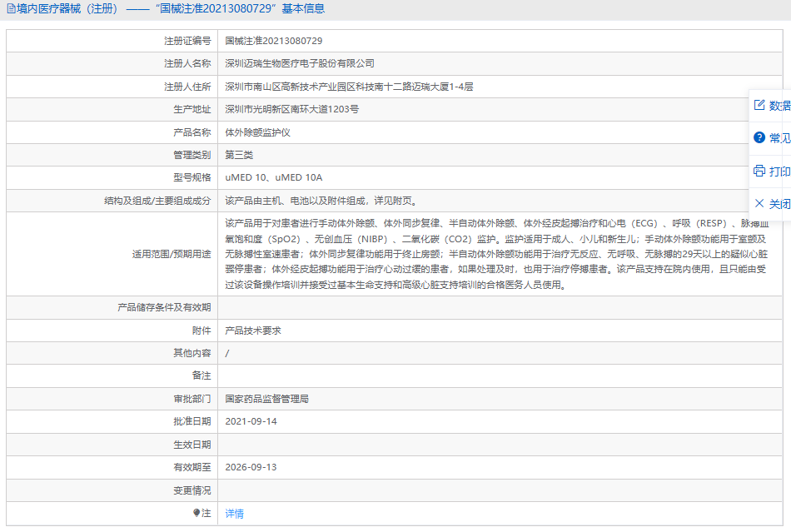Click the blue question mark help icon
The image size is (791, 532).
click(759, 137)
